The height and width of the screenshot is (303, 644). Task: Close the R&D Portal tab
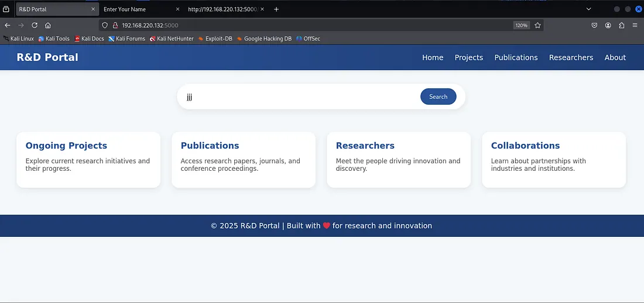click(93, 9)
